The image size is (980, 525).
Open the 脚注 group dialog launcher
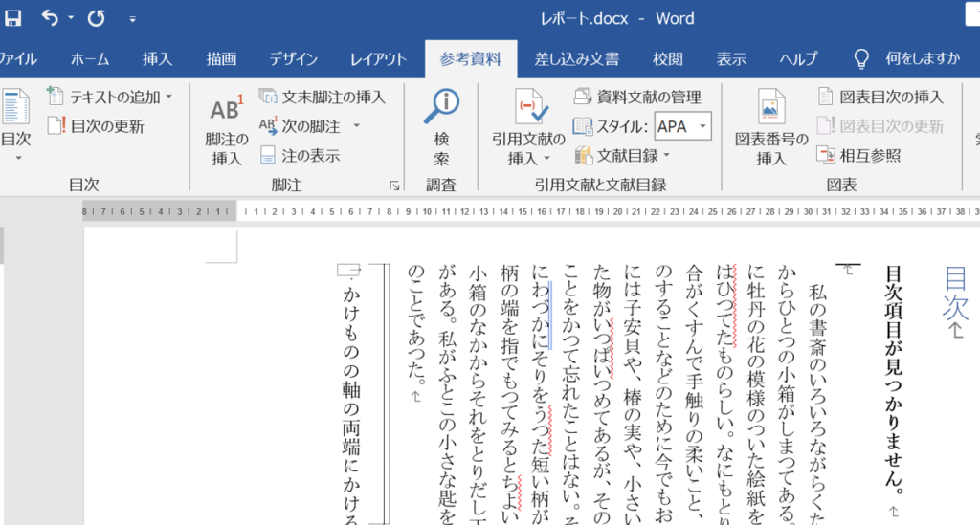(394, 186)
